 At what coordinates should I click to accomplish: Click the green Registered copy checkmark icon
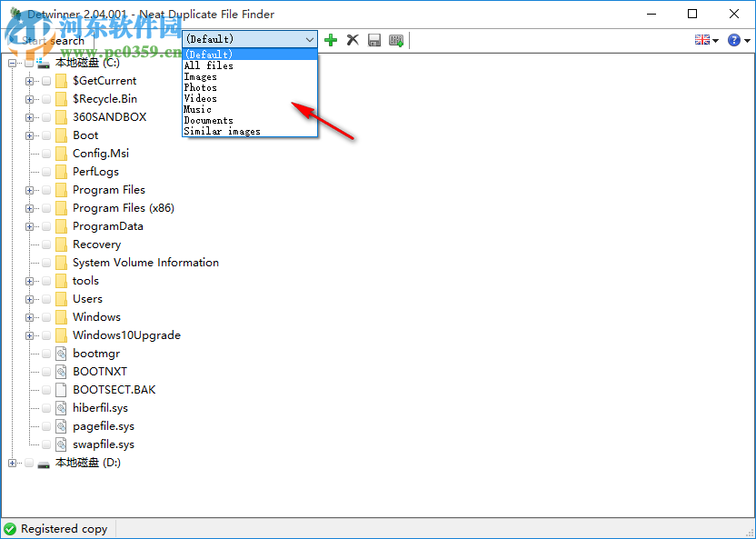tap(10, 529)
